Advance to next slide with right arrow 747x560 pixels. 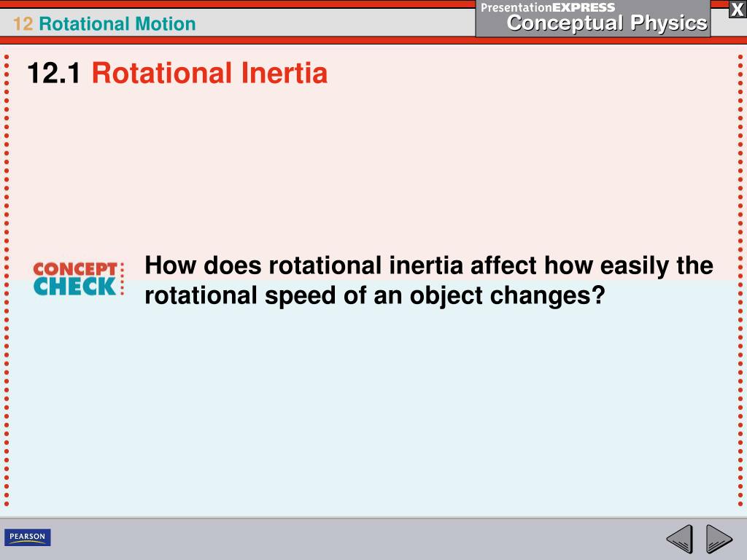[719, 539]
